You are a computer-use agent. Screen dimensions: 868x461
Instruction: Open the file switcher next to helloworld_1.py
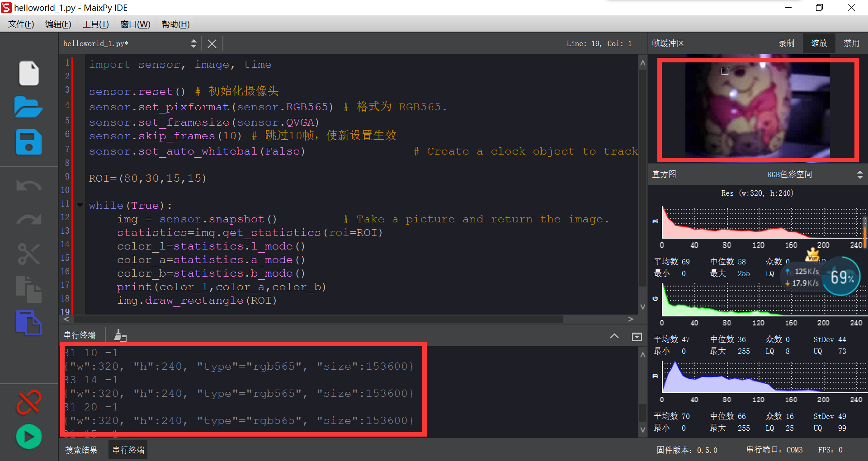(194, 43)
